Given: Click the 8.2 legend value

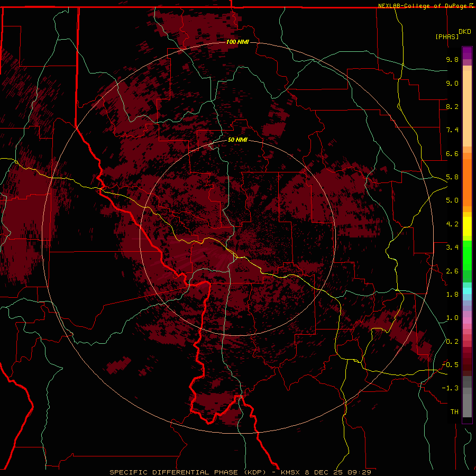Looking at the screenshot, I should pos(452,106).
